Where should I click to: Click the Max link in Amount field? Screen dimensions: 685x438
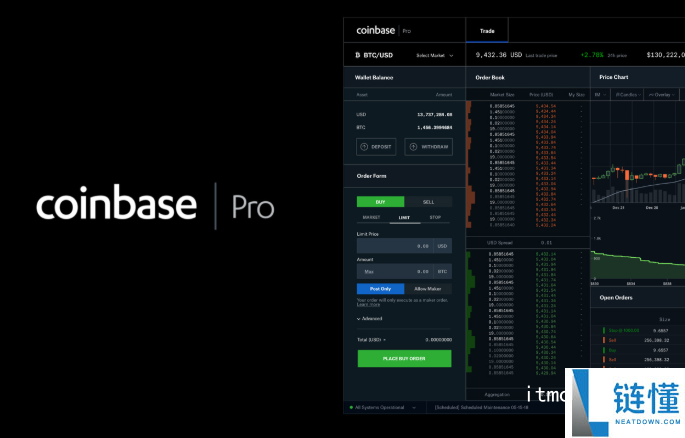[369, 272]
